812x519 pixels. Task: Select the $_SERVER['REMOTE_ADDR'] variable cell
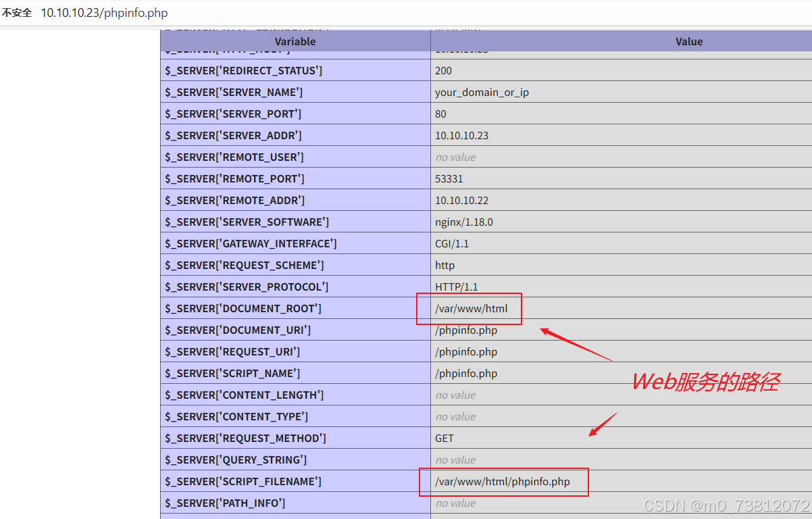point(295,200)
